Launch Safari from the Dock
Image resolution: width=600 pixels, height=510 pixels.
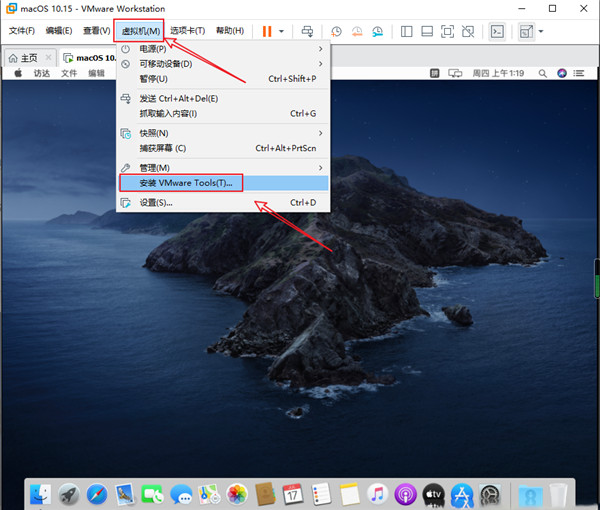coord(97,494)
